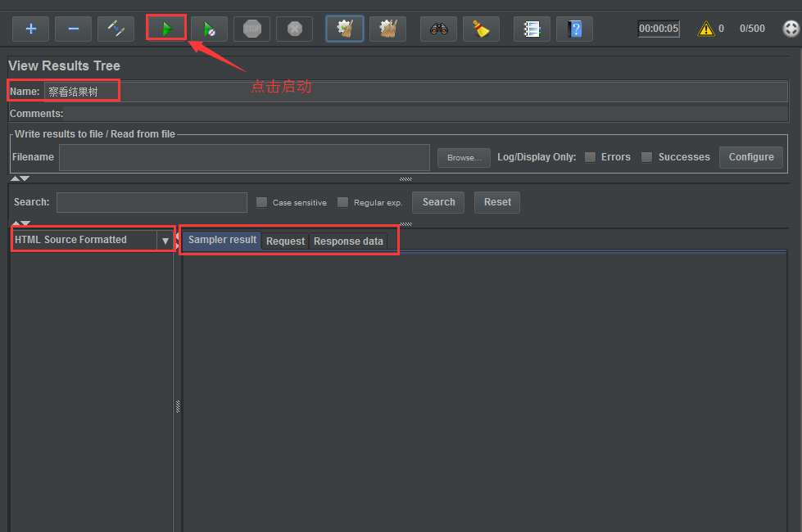
Task: Start the test with the green play icon
Action: pyautogui.click(x=166, y=28)
